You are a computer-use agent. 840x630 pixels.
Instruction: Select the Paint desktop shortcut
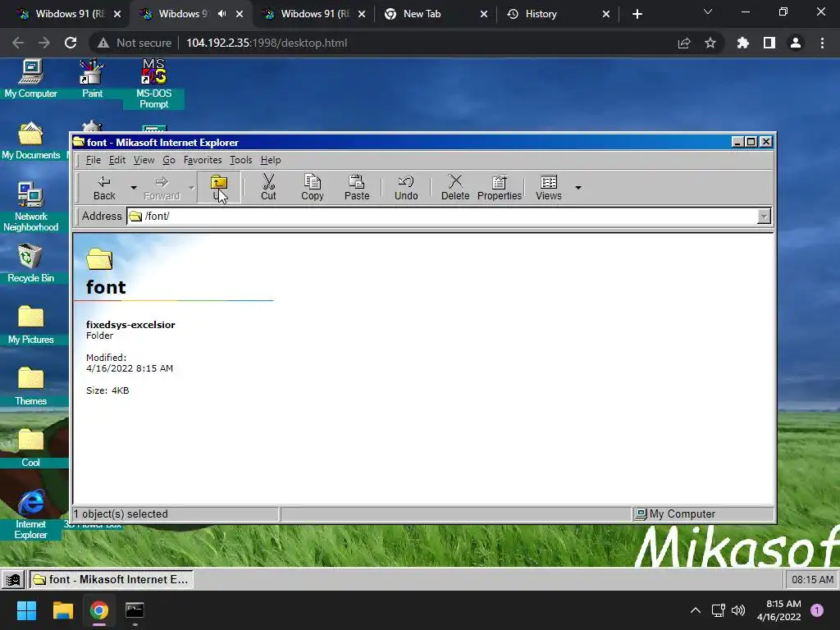(x=92, y=79)
